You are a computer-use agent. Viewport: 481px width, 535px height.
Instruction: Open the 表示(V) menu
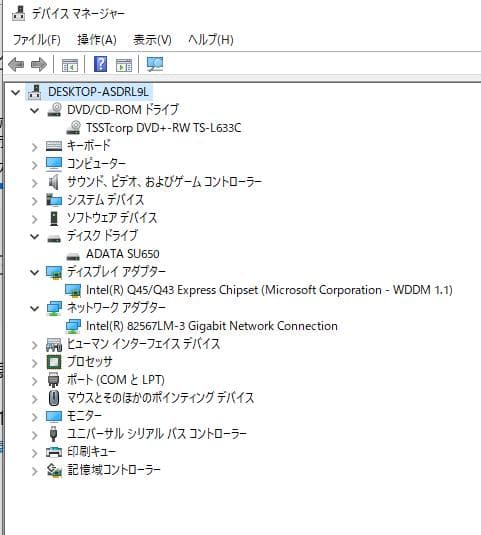[x=152, y=40]
